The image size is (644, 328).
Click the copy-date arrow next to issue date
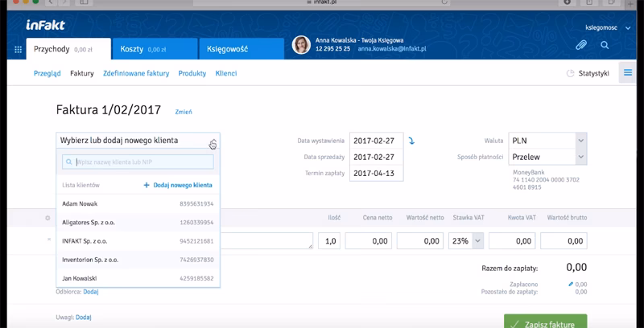point(412,141)
